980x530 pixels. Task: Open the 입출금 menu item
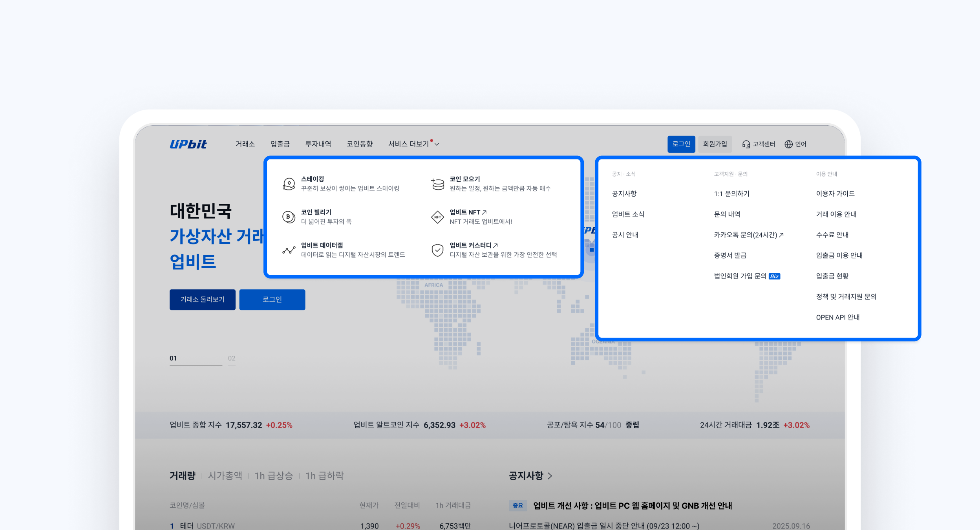280,144
